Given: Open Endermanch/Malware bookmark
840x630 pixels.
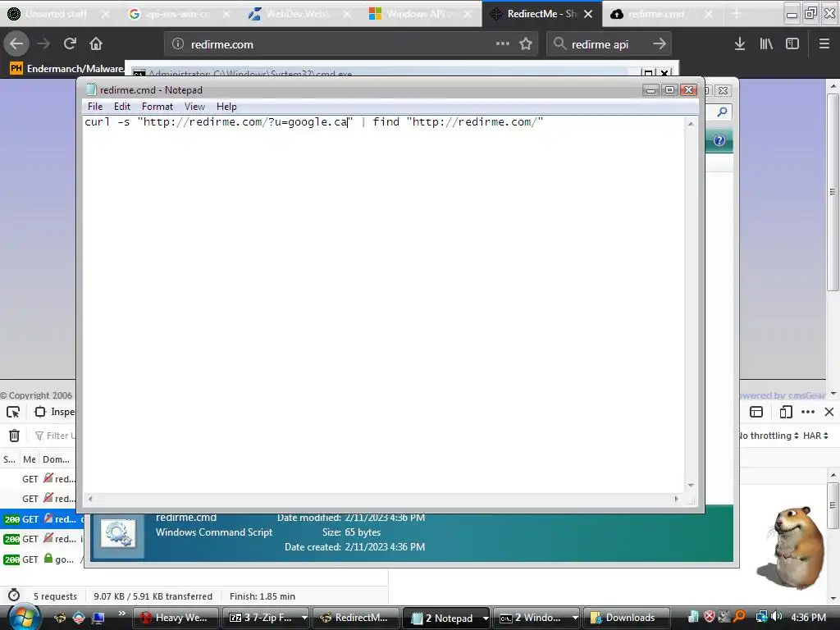Looking at the screenshot, I should (66, 69).
